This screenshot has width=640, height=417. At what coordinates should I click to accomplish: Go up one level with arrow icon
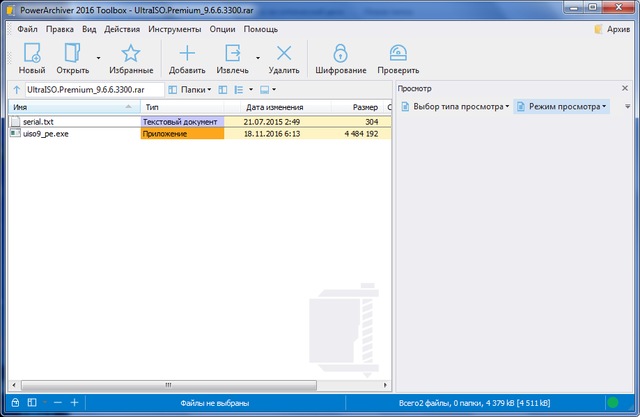pos(16,90)
